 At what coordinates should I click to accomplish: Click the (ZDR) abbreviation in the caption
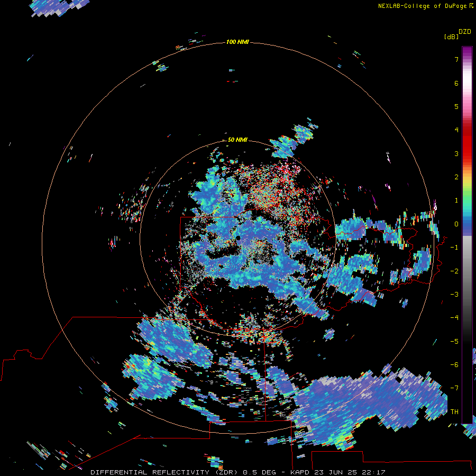226,472
